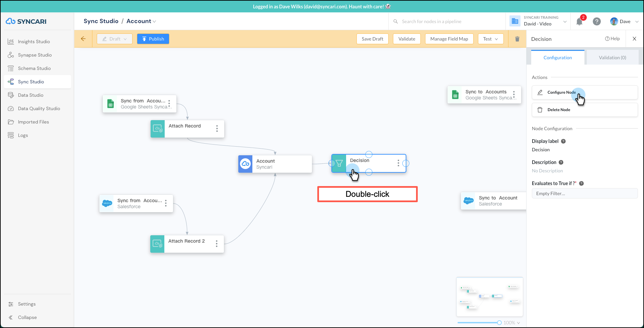Open notifications bell
Screen dimensions: 644x328
pos(579,21)
